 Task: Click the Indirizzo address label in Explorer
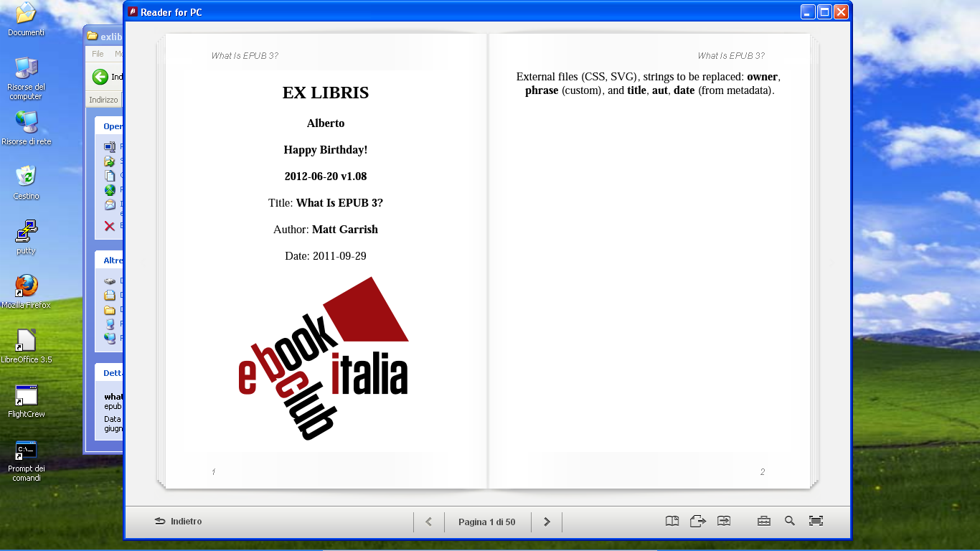tap(103, 100)
